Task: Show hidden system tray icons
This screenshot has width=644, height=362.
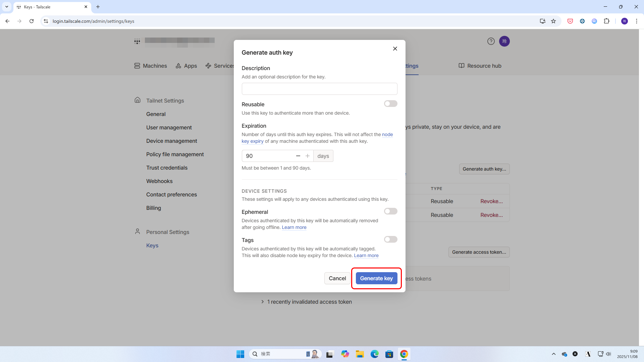Action: tap(554, 354)
